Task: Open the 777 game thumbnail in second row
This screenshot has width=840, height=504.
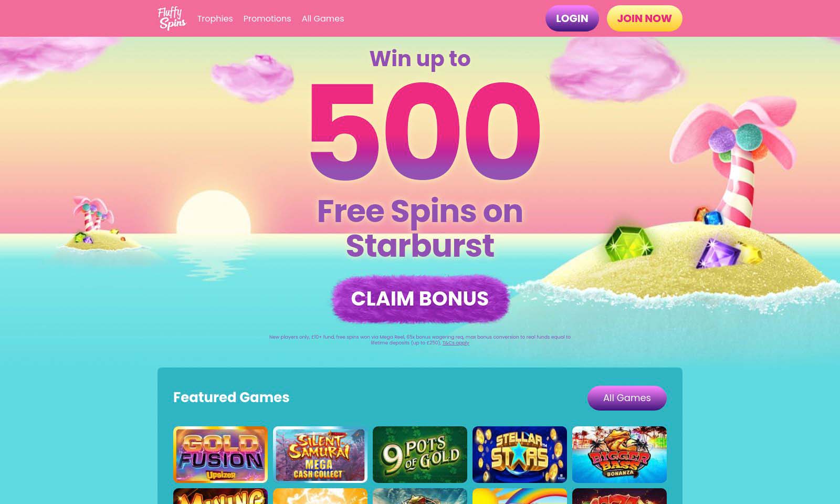Action: [x=619, y=496]
